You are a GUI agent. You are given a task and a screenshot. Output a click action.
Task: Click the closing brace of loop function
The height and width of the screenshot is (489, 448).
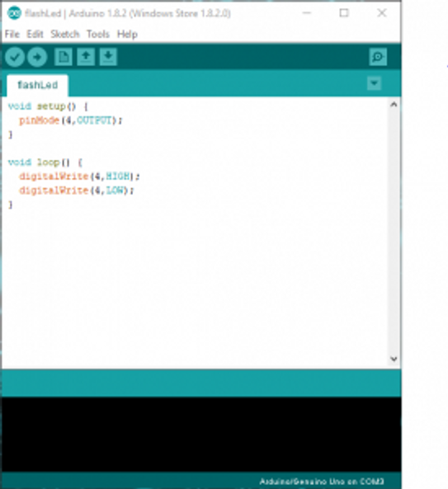coord(10,205)
